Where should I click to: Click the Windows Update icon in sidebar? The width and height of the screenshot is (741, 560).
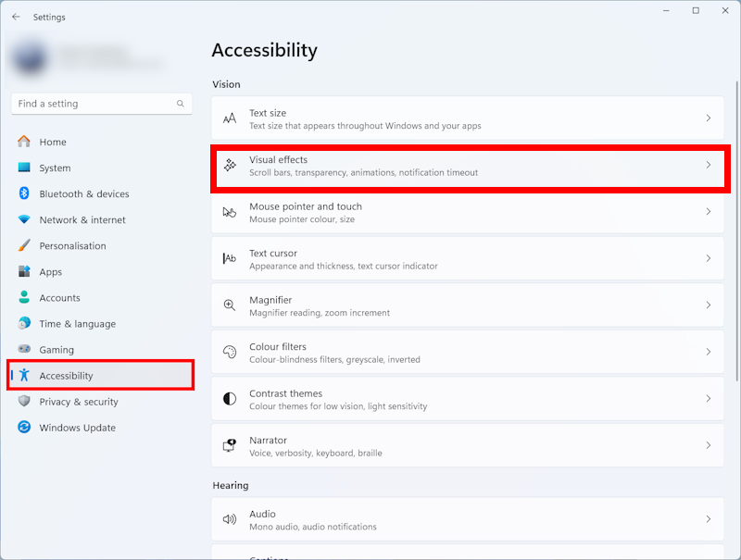point(24,428)
